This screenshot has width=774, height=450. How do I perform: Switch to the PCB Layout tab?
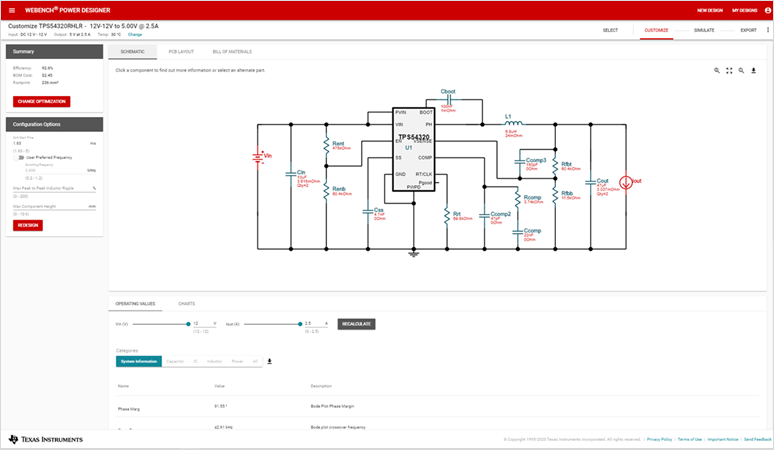pos(181,51)
